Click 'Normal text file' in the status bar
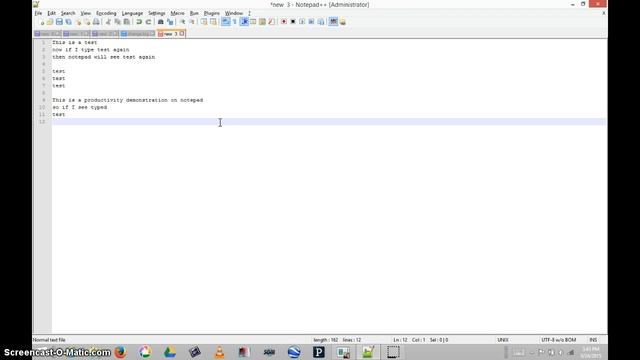Image resolution: width=640 pixels, height=360 pixels. click(49, 340)
